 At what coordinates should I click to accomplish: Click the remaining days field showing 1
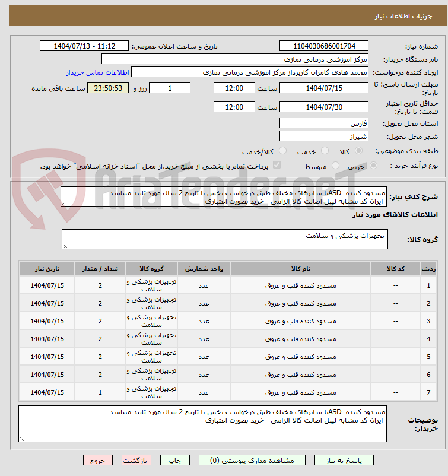click(x=170, y=88)
